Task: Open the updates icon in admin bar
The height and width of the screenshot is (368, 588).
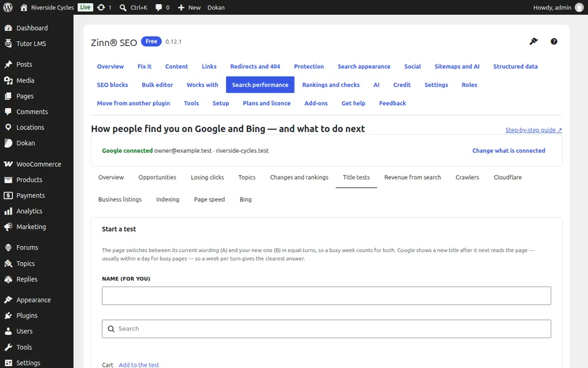Action: (101, 7)
